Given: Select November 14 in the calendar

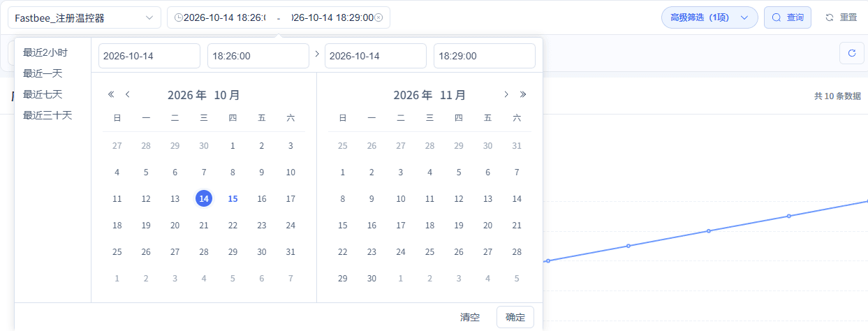Looking at the screenshot, I should point(517,199).
